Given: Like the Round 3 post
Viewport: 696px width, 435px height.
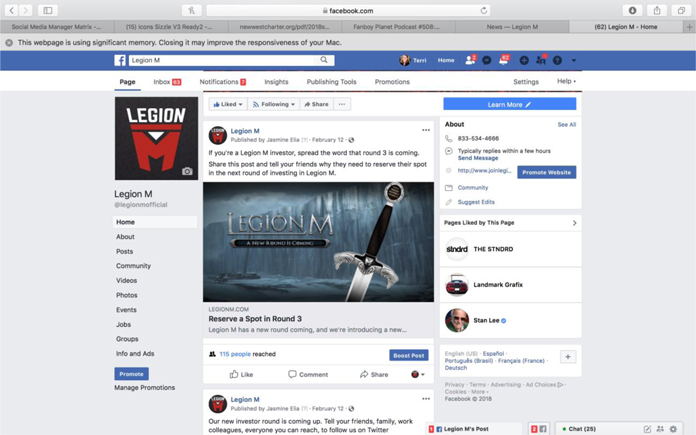Looking at the screenshot, I should pos(241,374).
